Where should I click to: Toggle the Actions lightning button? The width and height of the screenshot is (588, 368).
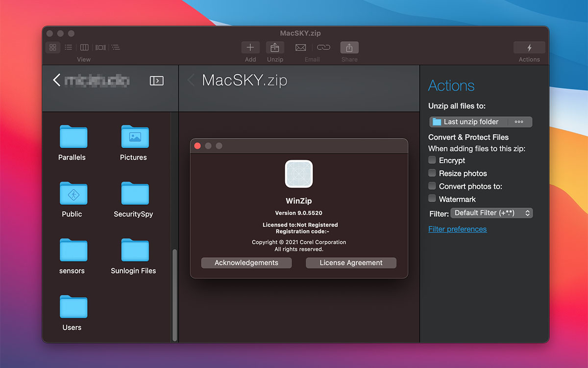[x=529, y=48]
